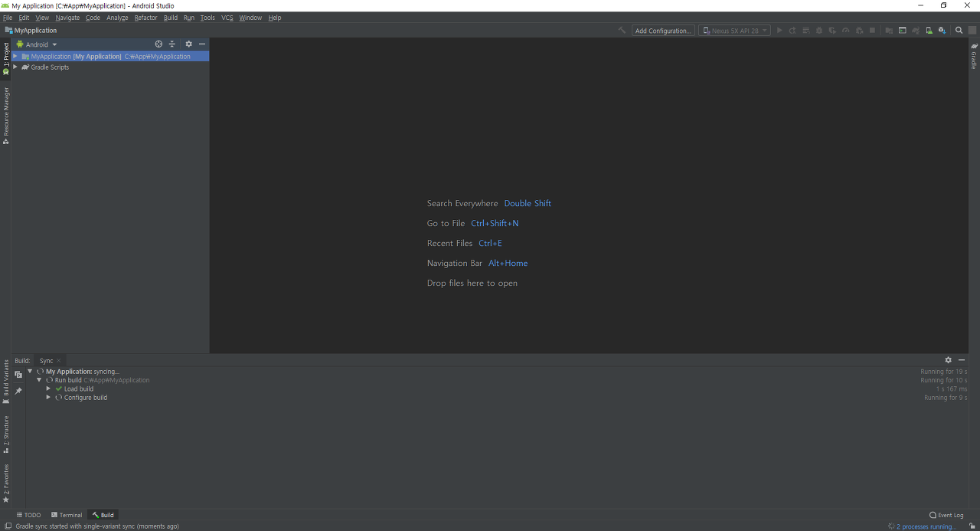Open Build panel gear settings
980x531 pixels.
coord(948,360)
